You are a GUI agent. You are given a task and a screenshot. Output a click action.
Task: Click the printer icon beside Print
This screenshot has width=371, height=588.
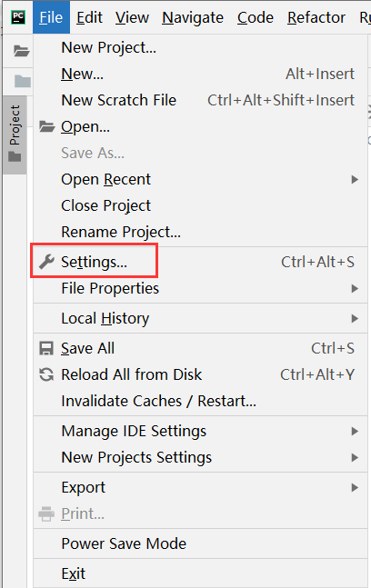click(x=46, y=513)
